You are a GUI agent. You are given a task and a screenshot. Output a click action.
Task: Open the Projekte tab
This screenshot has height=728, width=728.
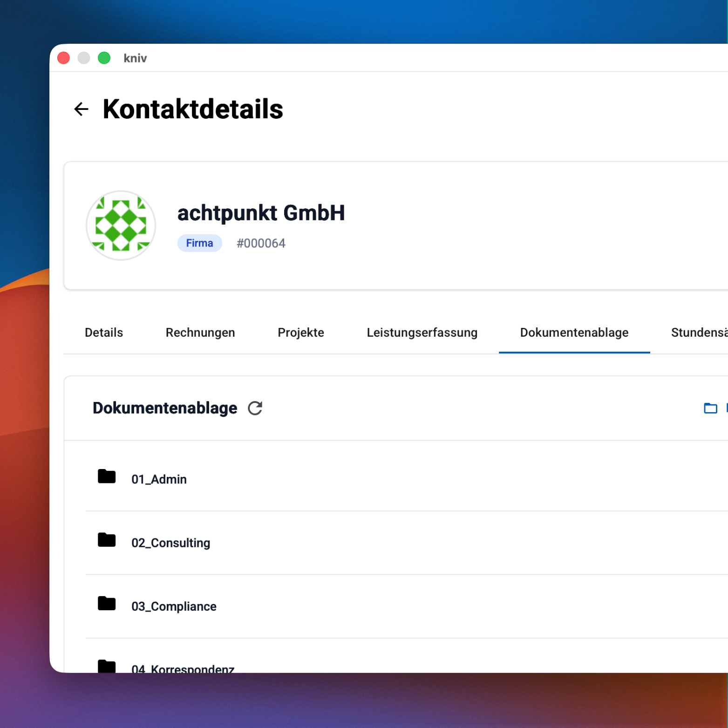(300, 333)
